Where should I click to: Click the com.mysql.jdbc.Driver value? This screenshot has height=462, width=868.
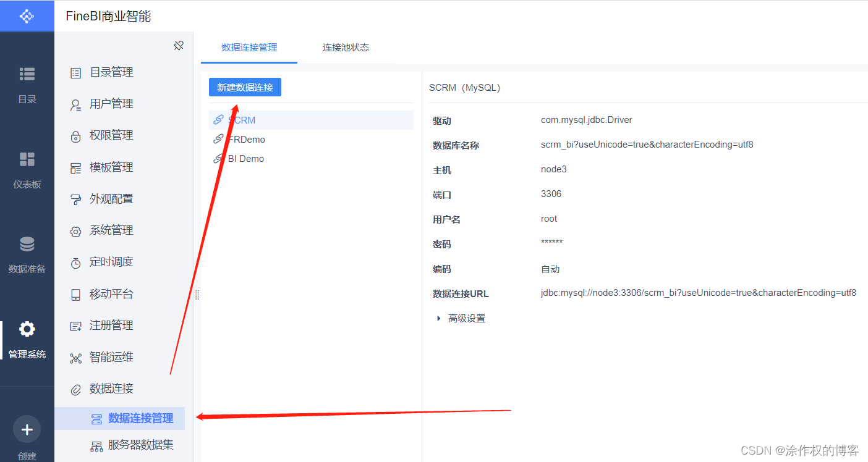587,120
